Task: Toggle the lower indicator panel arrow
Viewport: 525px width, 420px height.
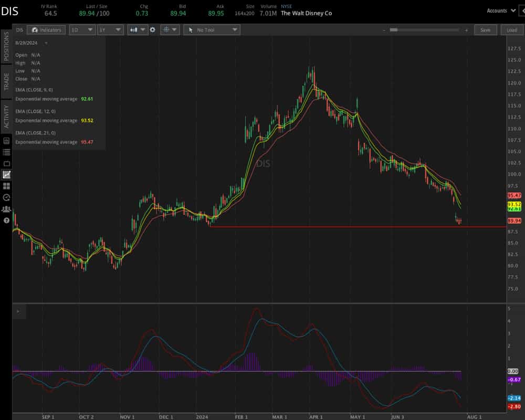Action: tap(17, 311)
